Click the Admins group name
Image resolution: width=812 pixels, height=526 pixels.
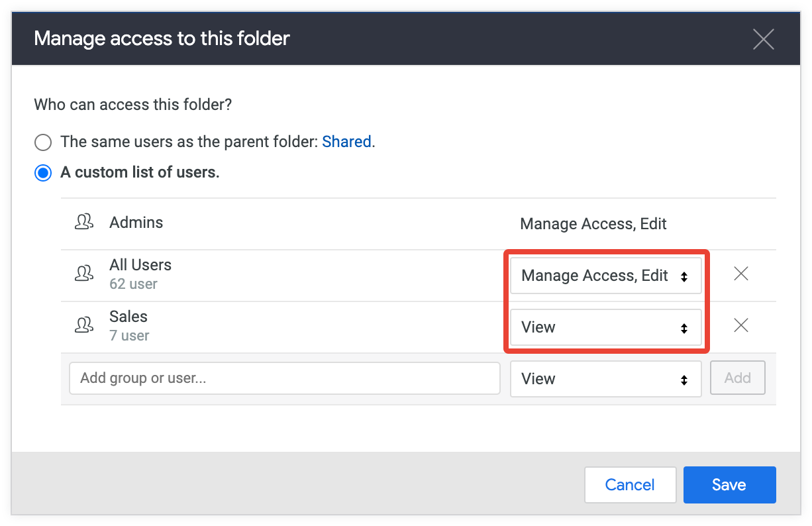(x=136, y=223)
